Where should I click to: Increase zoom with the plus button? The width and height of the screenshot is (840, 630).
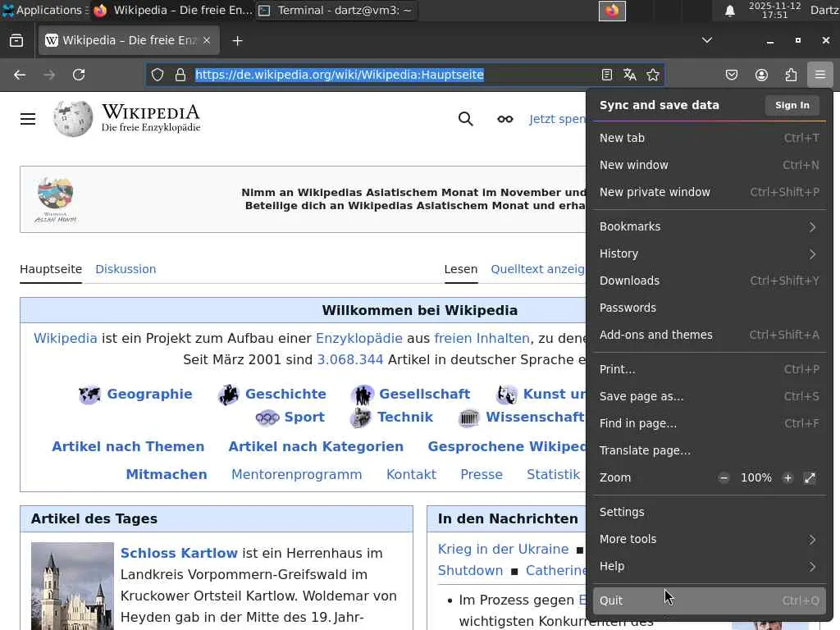point(787,478)
